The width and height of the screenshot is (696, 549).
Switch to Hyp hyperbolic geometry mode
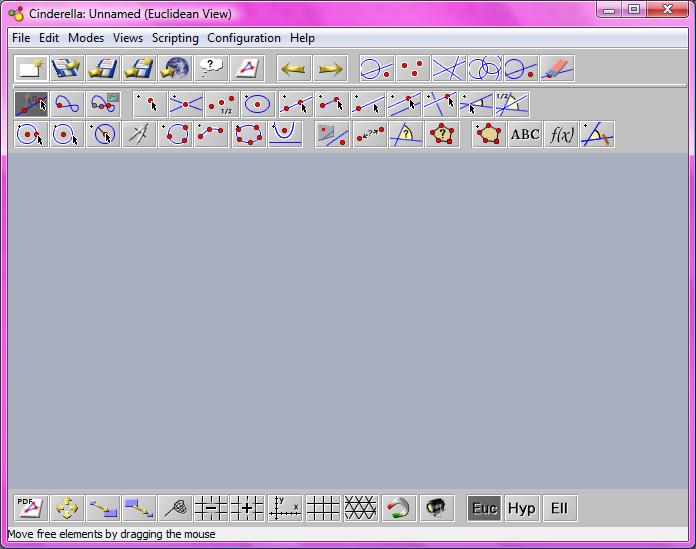521,508
